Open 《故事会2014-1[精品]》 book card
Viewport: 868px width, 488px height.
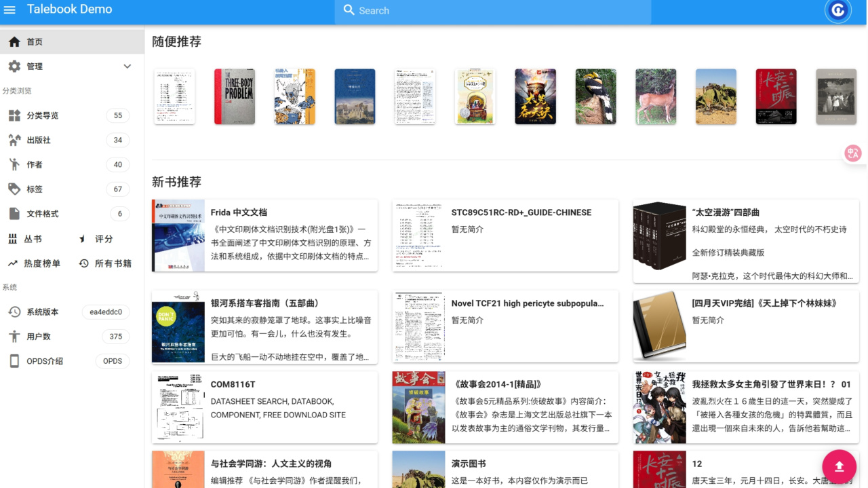pyautogui.click(x=505, y=407)
